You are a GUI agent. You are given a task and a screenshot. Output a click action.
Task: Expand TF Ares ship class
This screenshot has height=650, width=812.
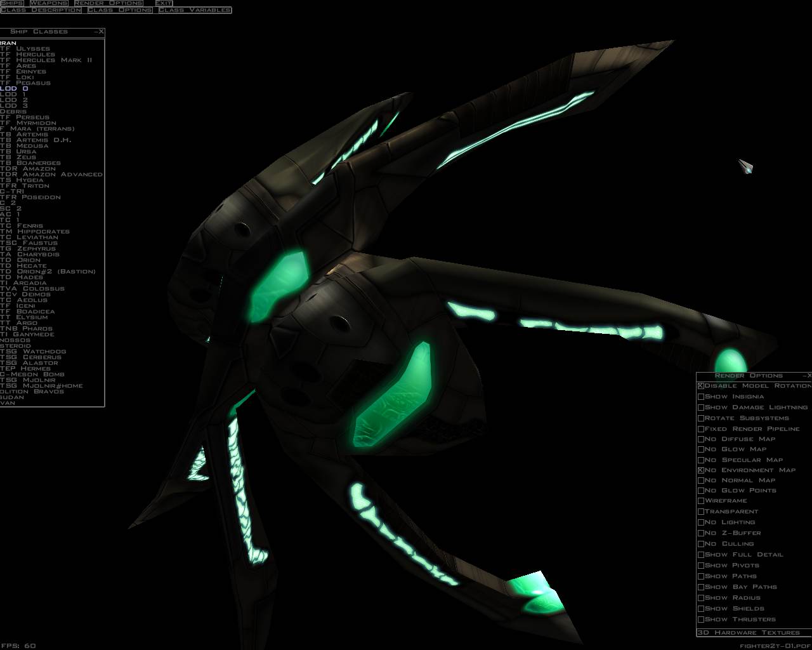pyautogui.click(x=18, y=66)
